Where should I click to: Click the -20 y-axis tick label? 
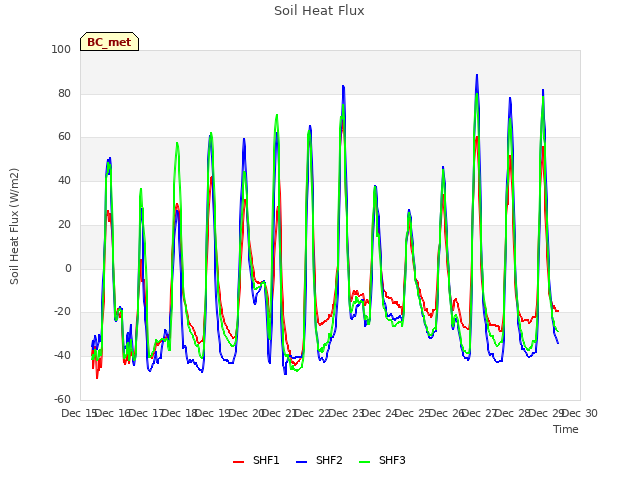pyautogui.click(x=62, y=312)
